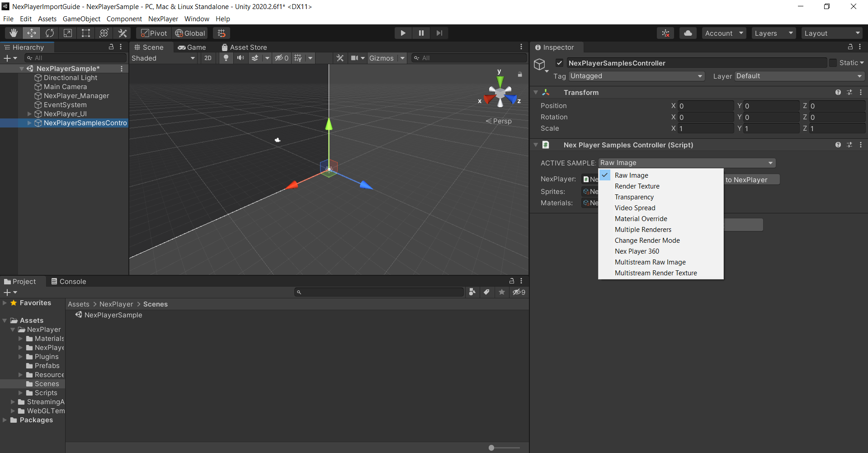Open Transform component help
Viewport: 868px width, 453px height.
pyautogui.click(x=838, y=92)
